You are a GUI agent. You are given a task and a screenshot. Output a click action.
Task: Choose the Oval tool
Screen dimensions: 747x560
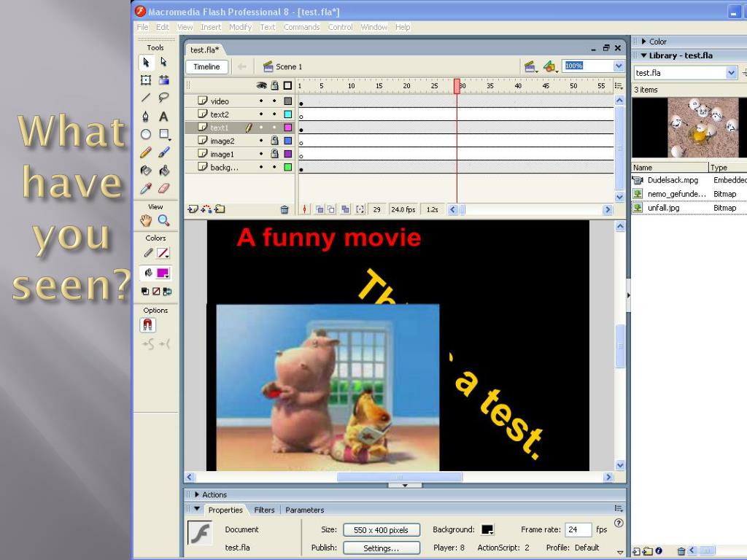[146, 134]
